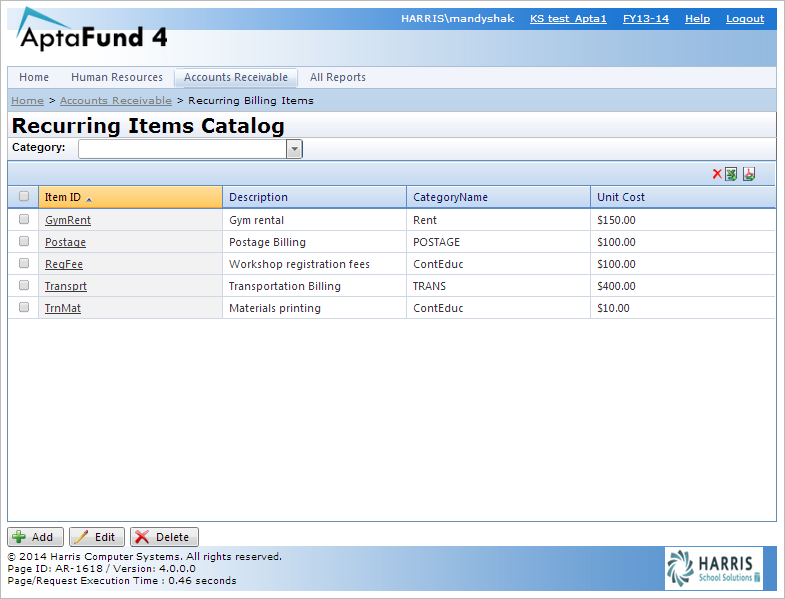Click the 'Page ID: AR-1618' footer text
This screenshot has width=785, height=599.
pyautogui.click(x=55, y=568)
